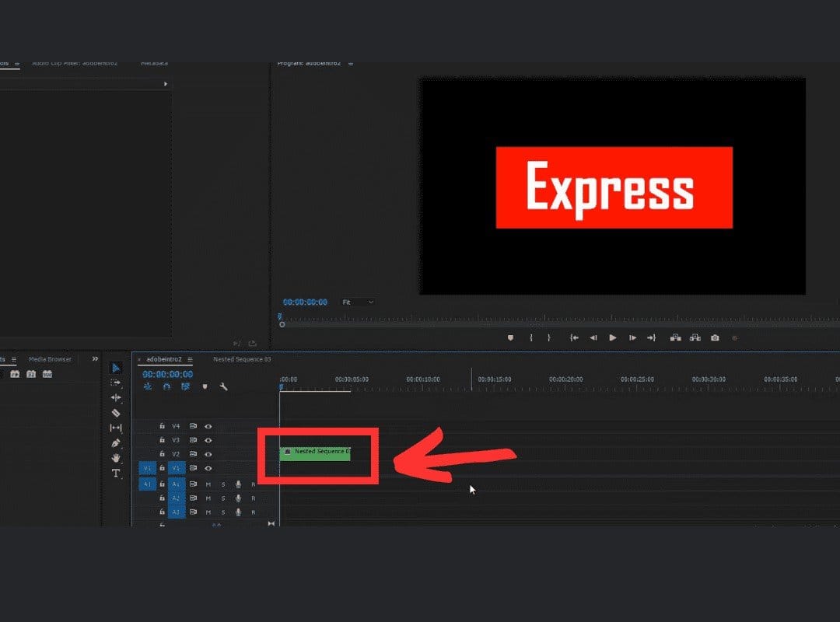The height and width of the screenshot is (622, 840).
Task: Select the Razor tool
Action: point(117,411)
